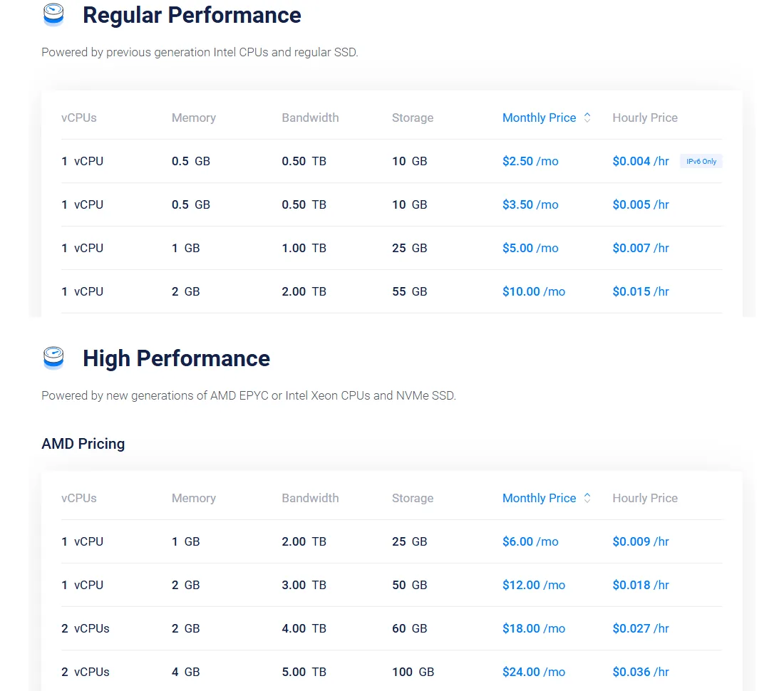Viewport: 784px width, 691px height.
Task: Click the $0.007 /hr hourly price
Action: tap(641, 248)
